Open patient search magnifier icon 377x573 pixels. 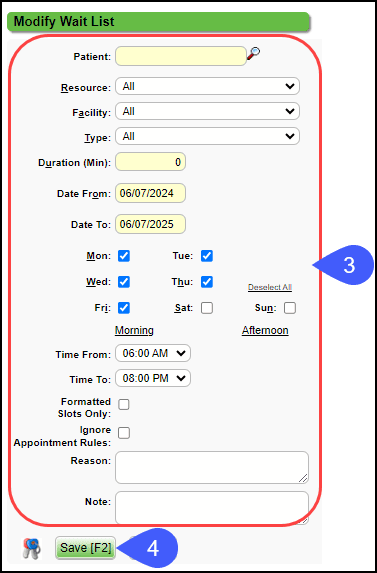[253, 54]
